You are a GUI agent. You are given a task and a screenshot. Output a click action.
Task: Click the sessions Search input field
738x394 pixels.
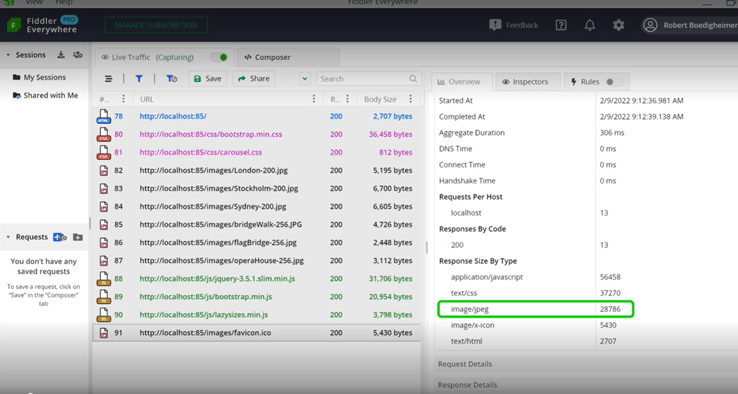click(x=368, y=79)
